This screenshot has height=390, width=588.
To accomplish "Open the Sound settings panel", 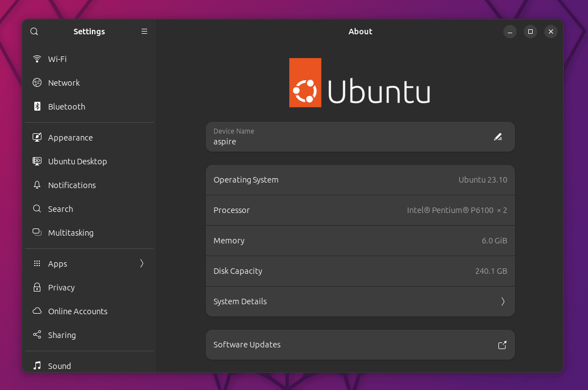I will click(89, 365).
